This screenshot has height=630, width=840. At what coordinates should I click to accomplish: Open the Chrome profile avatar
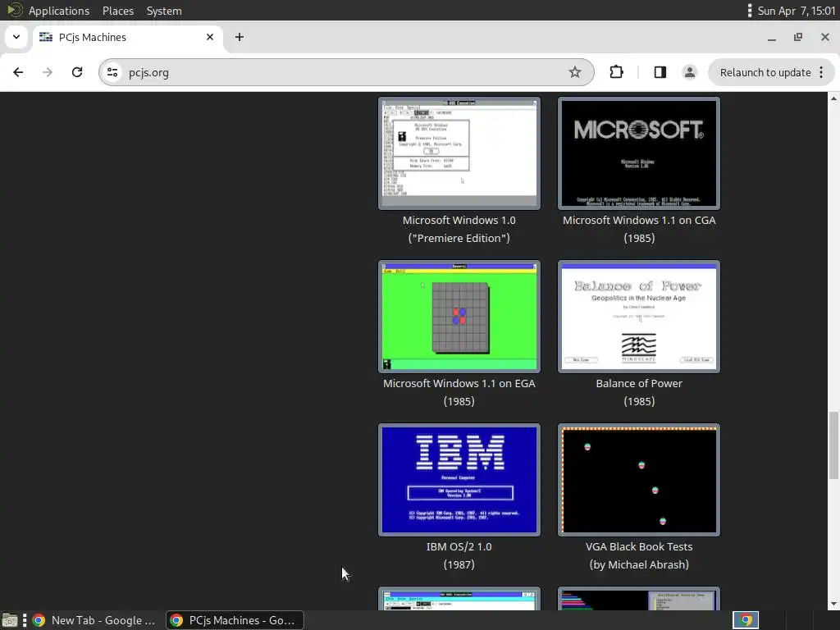coord(689,72)
